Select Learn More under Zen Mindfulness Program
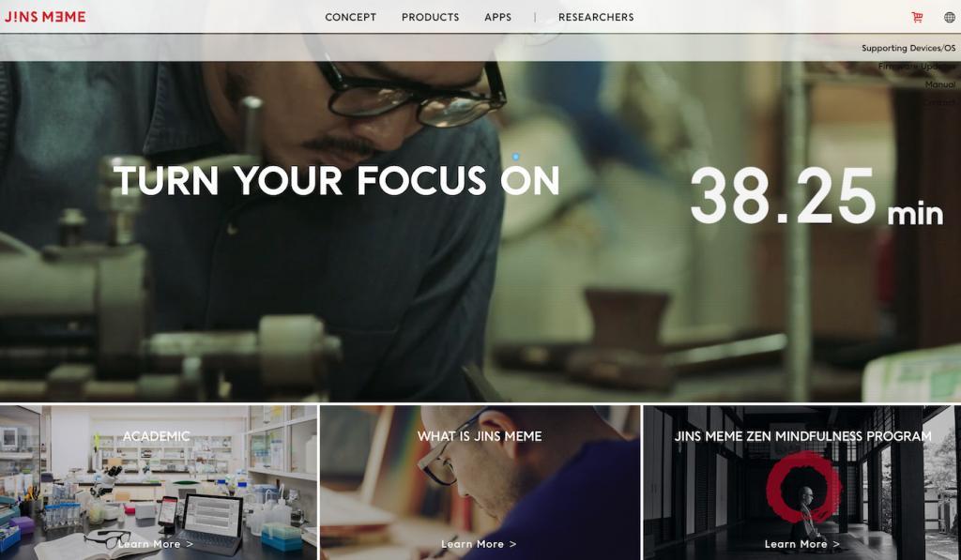Viewport: 961px width, 560px height. (x=802, y=544)
